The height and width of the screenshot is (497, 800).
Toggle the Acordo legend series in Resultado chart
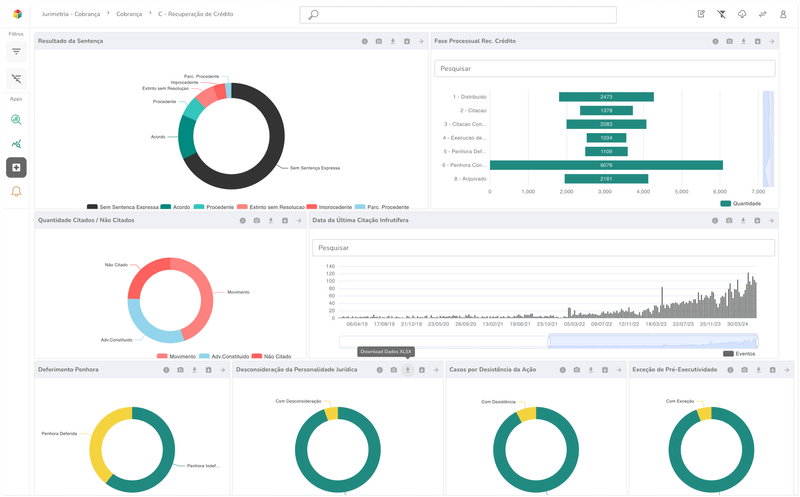pos(174,206)
